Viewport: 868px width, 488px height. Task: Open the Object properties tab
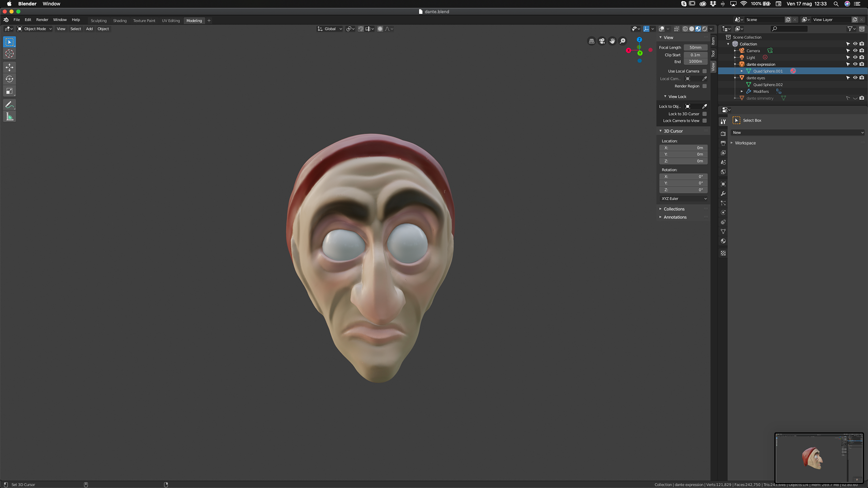point(723,184)
